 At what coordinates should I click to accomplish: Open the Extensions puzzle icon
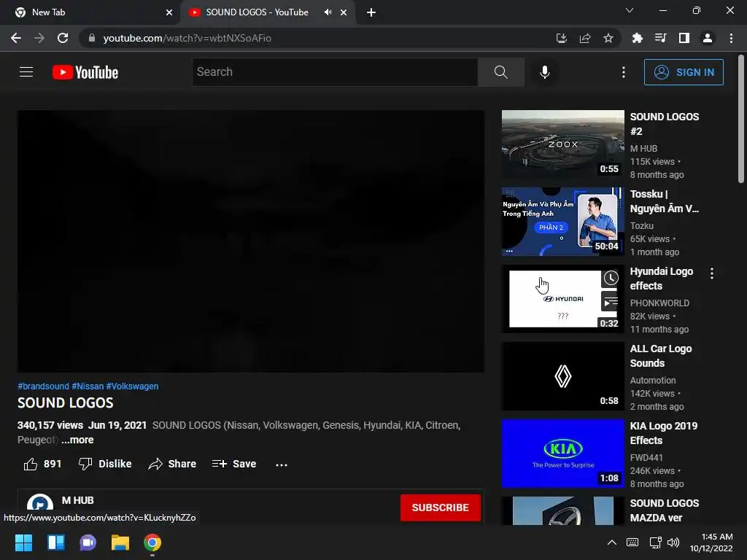pyautogui.click(x=637, y=38)
